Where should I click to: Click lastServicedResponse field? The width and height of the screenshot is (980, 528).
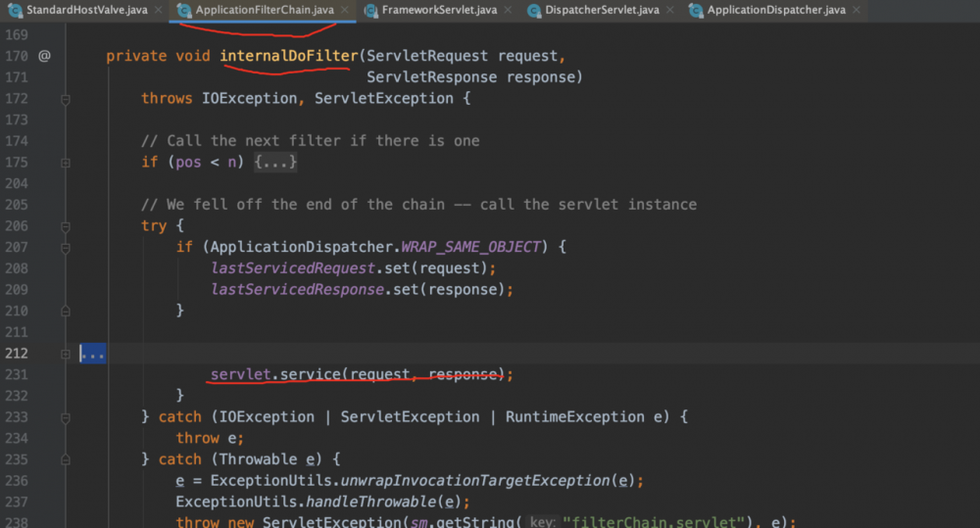(x=297, y=289)
